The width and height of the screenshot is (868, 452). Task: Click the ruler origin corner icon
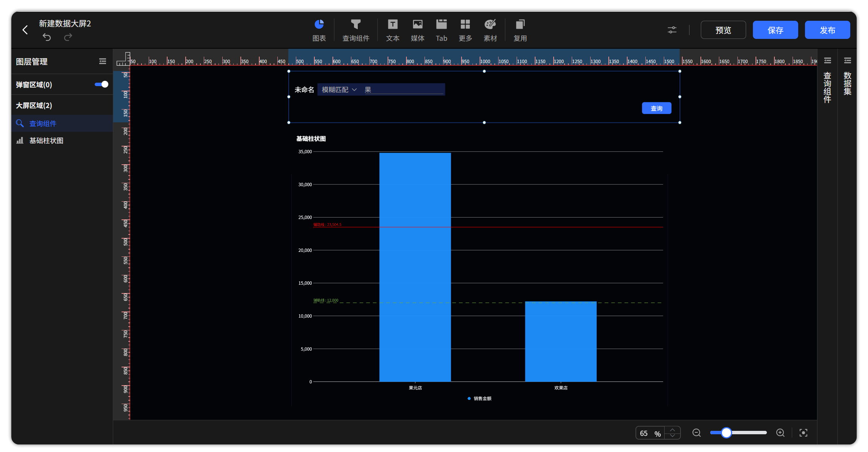(123, 59)
